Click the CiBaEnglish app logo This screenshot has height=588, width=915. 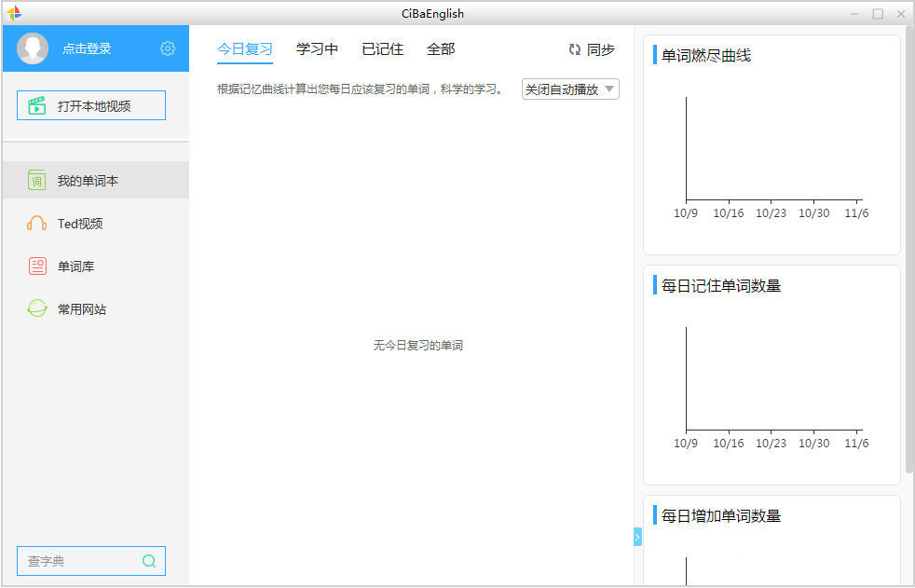coord(14,13)
